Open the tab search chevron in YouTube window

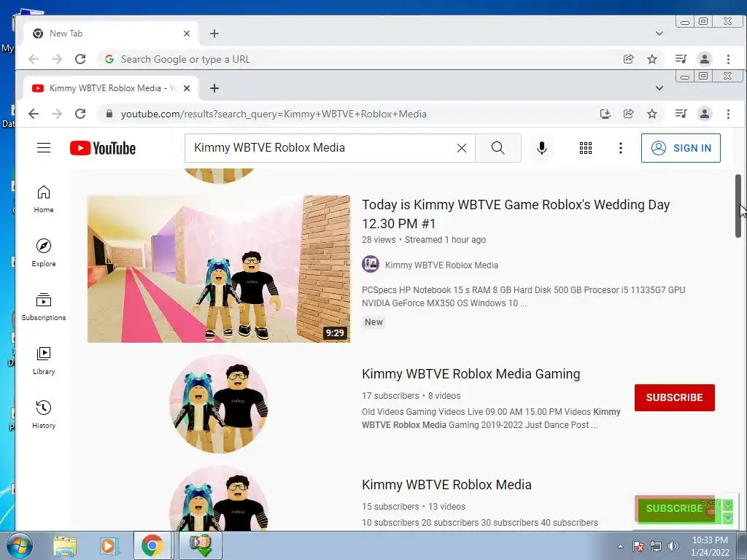coord(659,88)
